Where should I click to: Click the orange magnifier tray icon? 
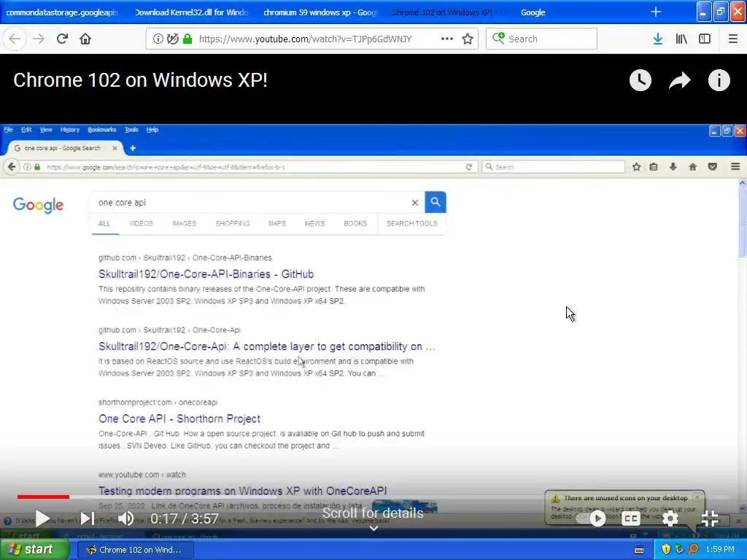click(x=694, y=550)
